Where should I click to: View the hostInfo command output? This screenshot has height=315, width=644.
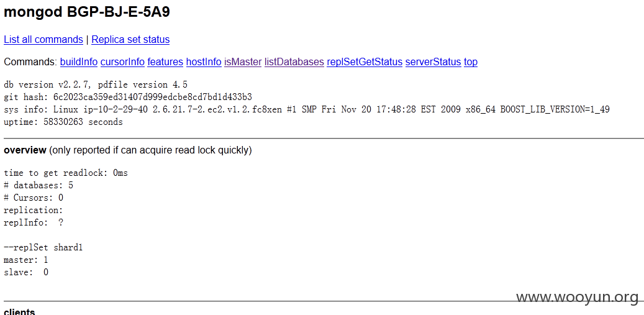coord(203,62)
